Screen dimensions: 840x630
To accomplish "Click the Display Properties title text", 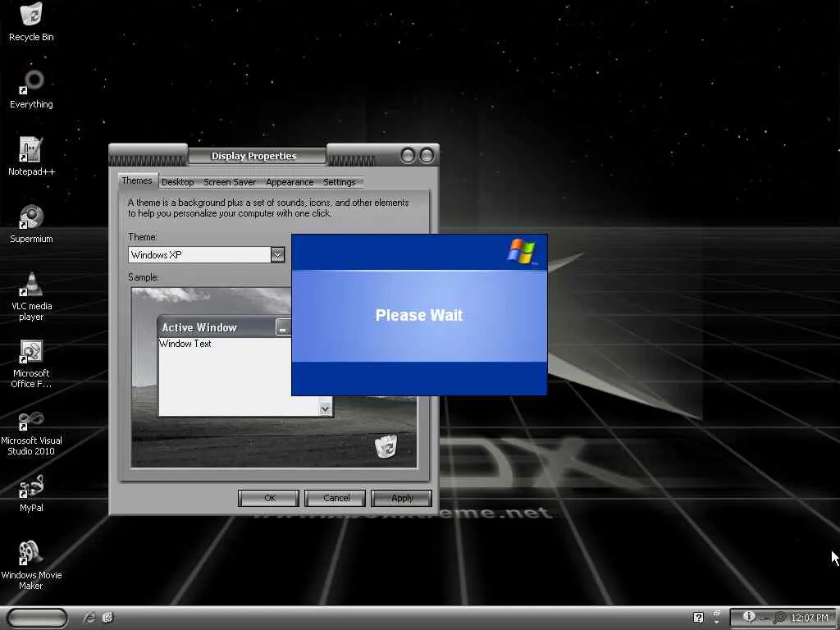I will [x=254, y=156].
